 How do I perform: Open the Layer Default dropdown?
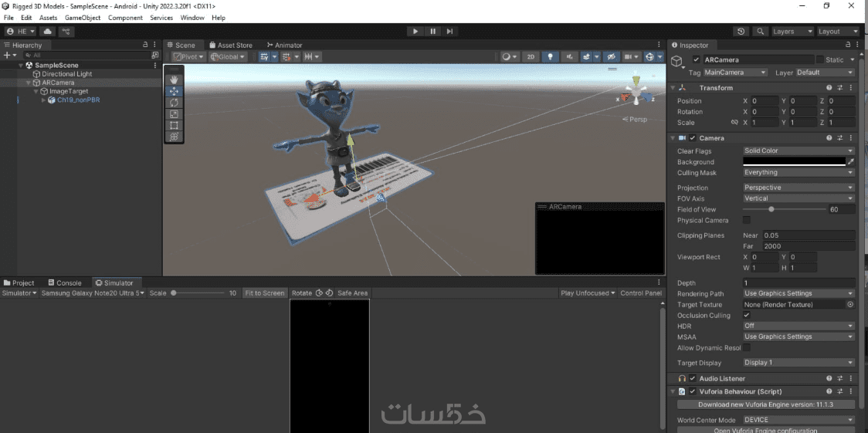pos(825,73)
